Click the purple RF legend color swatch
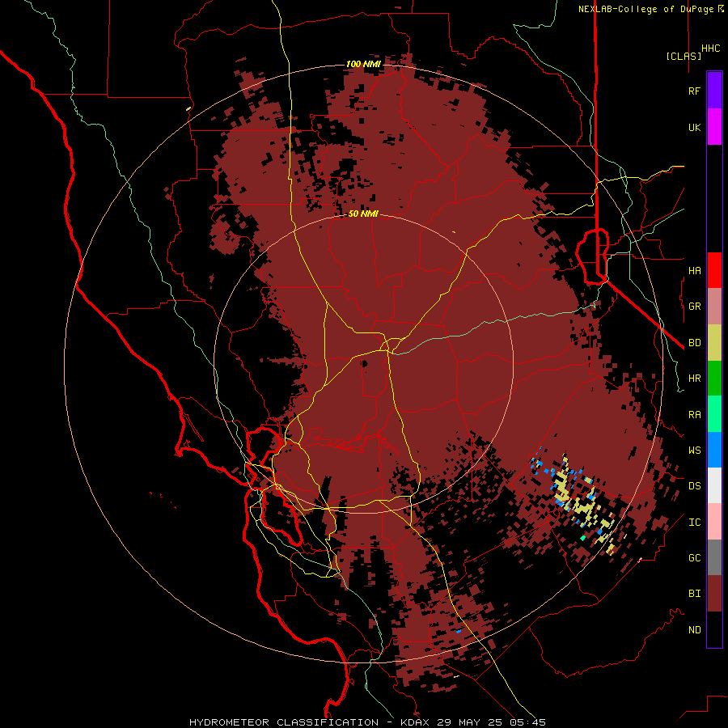The width and height of the screenshot is (728, 728). tap(714, 91)
